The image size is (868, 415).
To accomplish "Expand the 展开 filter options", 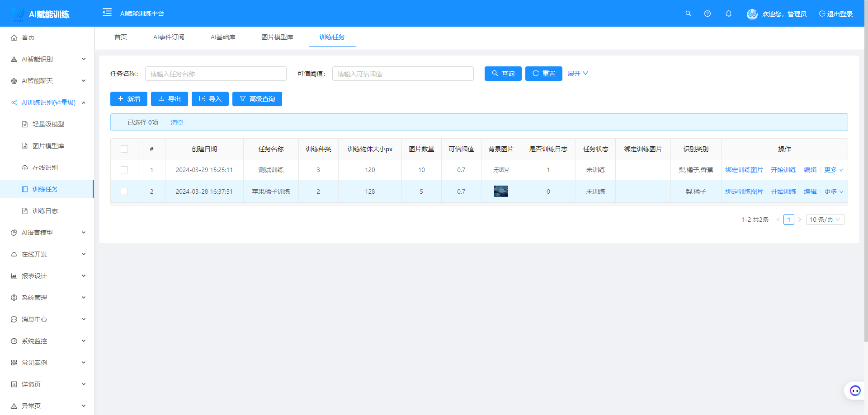I will tap(578, 74).
